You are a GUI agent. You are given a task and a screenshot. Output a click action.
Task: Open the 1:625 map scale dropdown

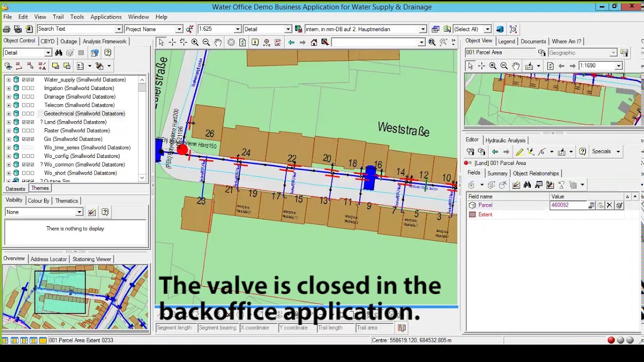[237, 29]
